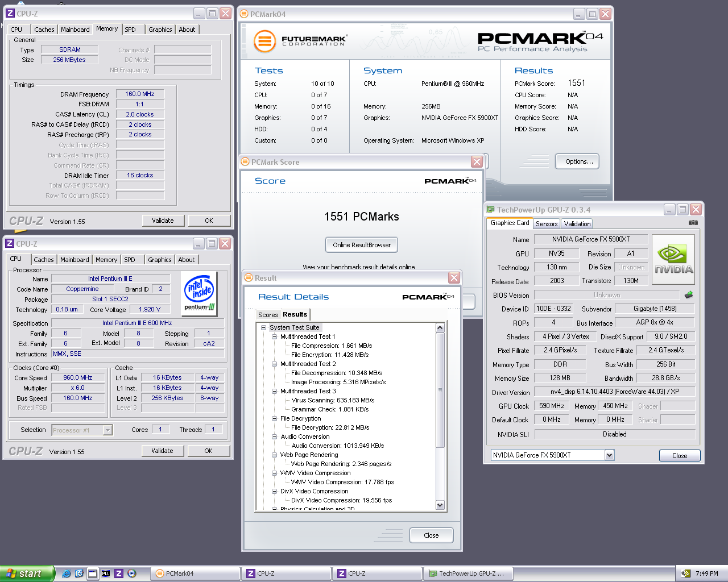The width and height of the screenshot is (728, 582).
Task: Collapse File Decryption node
Action: click(x=274, y=418)
